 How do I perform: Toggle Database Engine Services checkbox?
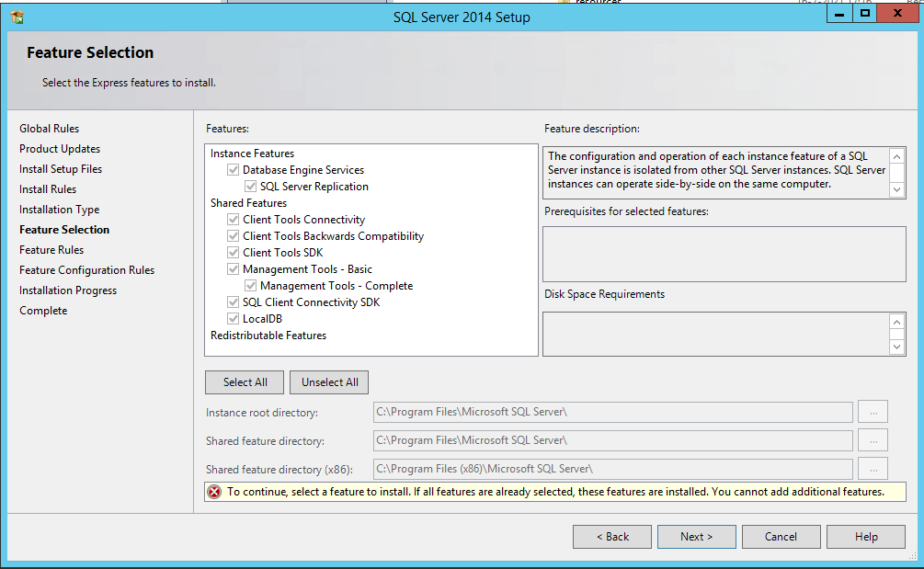[x=234, y=170]
